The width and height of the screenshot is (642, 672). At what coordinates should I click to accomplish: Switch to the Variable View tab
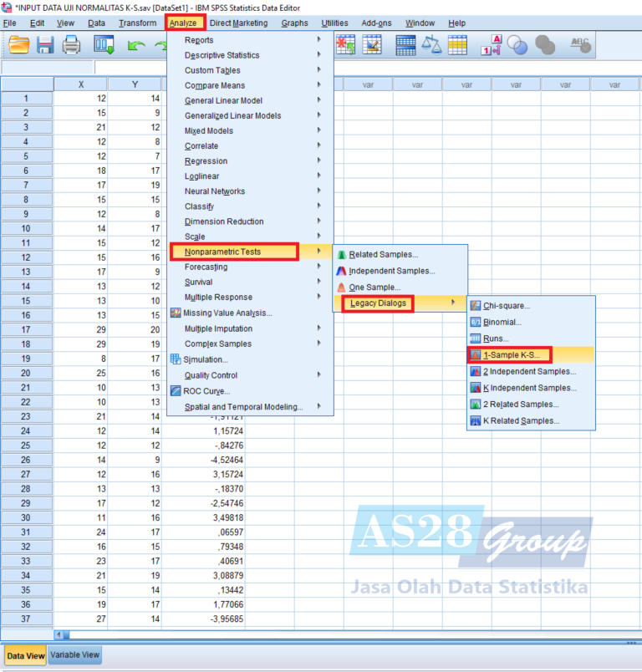pyautogui.click(x=76, y=655)
